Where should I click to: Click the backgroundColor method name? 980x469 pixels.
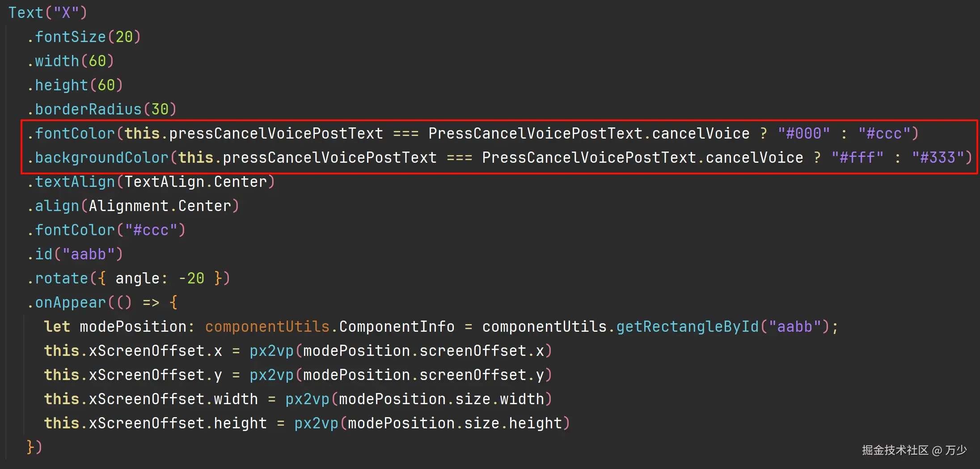point(101,157)
